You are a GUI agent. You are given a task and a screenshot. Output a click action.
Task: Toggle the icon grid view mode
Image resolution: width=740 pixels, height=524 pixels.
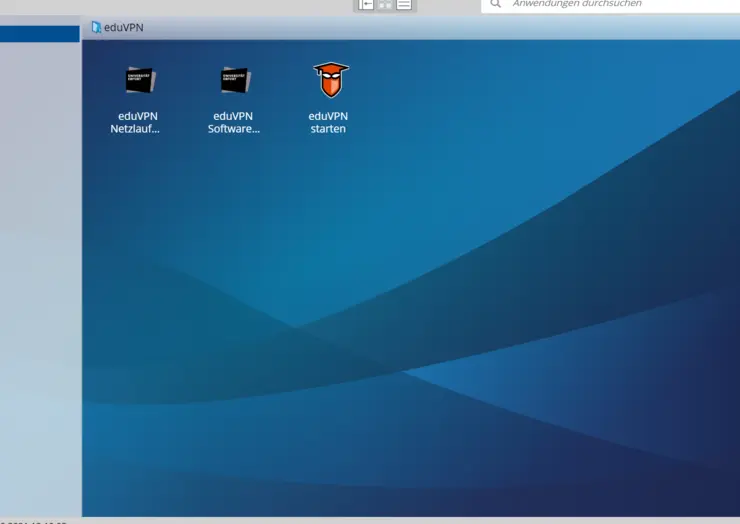click(385, 4)
